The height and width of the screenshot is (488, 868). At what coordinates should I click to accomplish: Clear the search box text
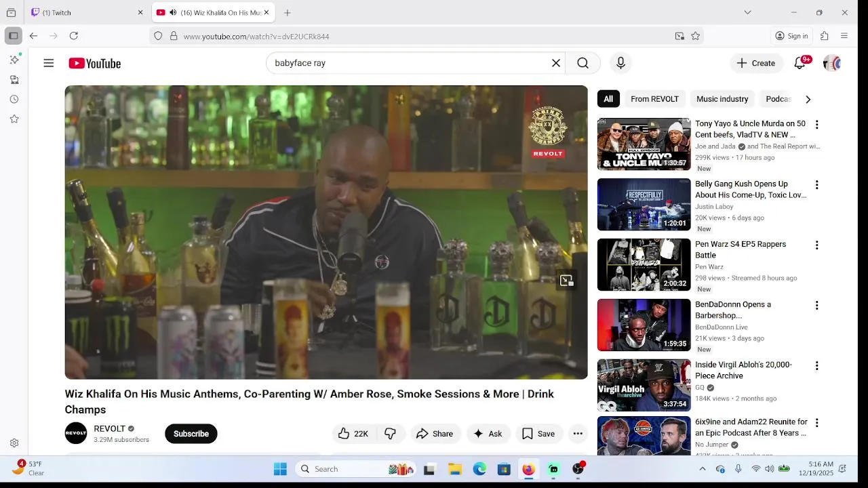555,63
